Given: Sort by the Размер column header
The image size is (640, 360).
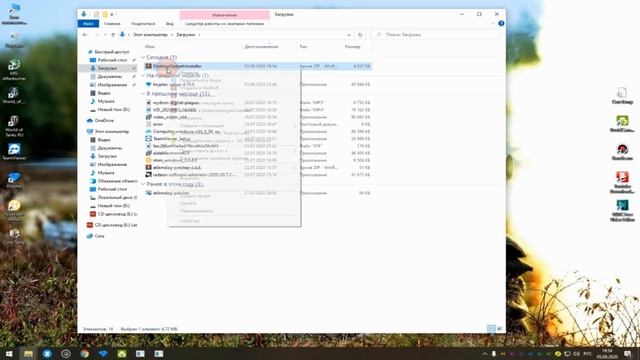Looking at the screenshot, I should pos(353,47).
